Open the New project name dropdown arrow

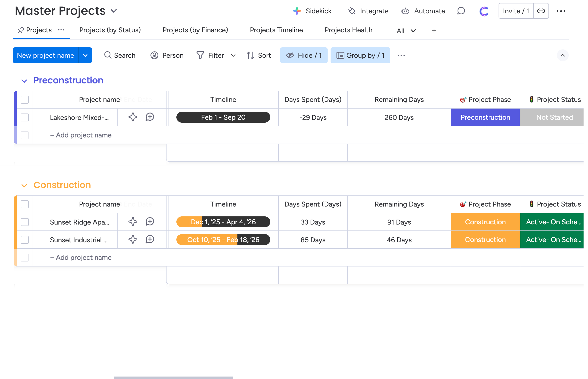(85, 55)
